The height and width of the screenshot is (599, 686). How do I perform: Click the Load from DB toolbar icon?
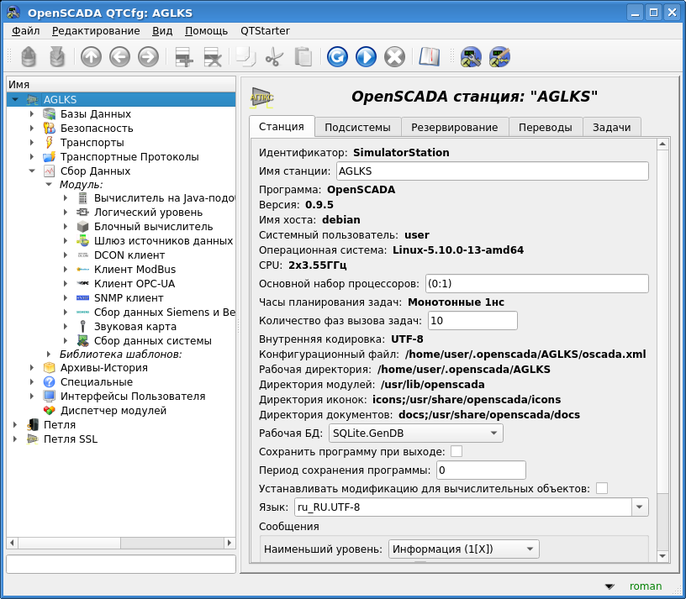28,57
